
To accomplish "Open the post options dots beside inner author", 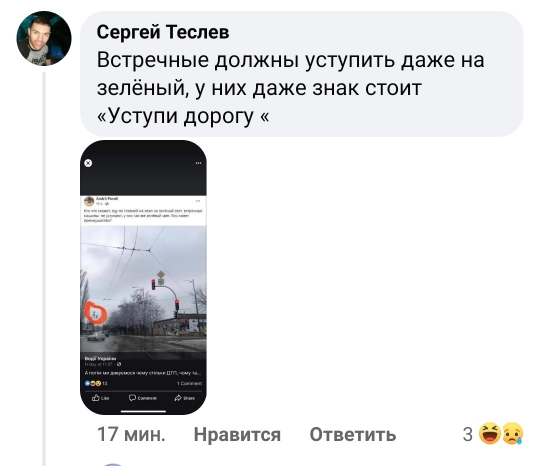I will click(x=198, y=200).
